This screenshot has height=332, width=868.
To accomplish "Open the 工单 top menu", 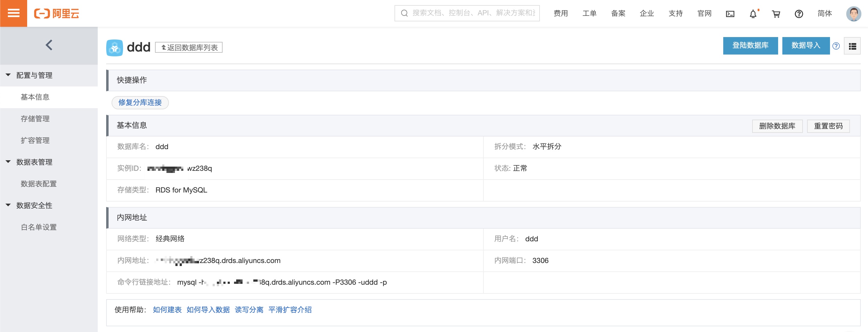I will pos(589,14).
